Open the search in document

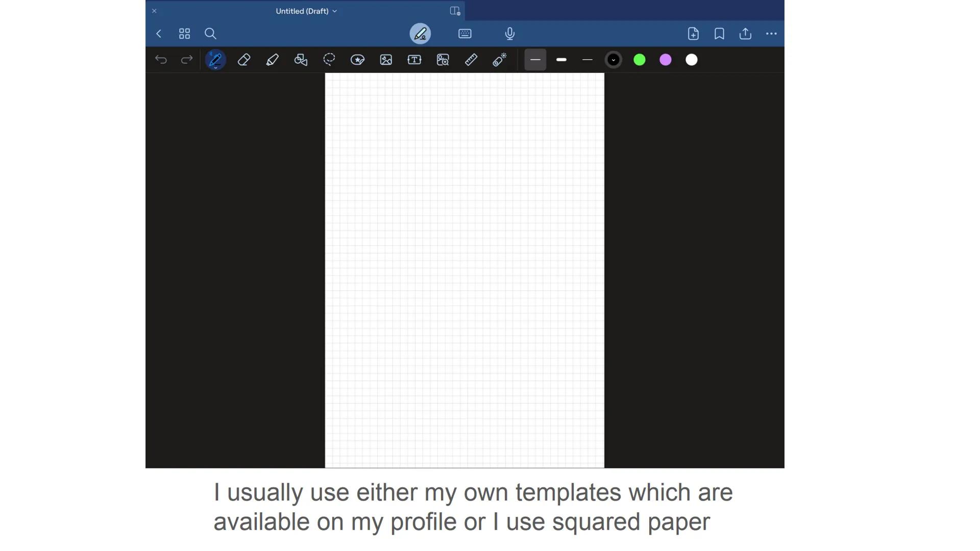coord(210,34)
